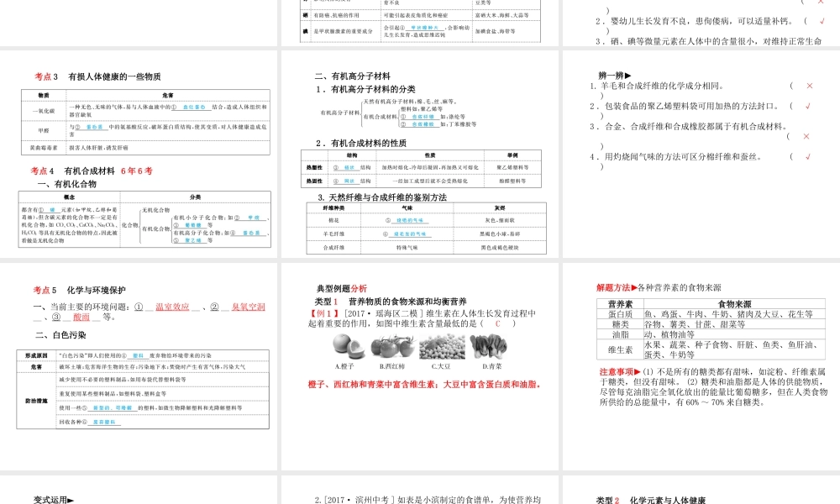This screenshot has height=504, width=840.
Task: Click the red check beside the 灼烧闻气味 statement
Action: (808, 157)
